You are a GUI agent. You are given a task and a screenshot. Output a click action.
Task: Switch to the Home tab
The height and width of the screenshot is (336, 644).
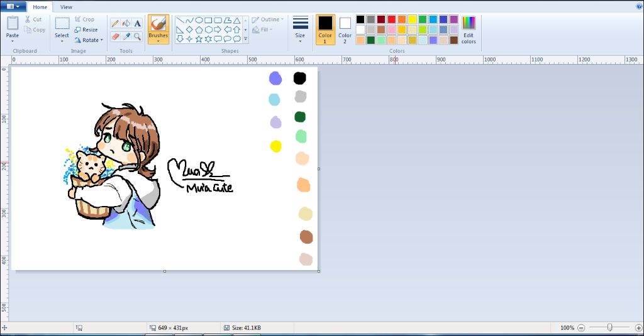point(40,7)
